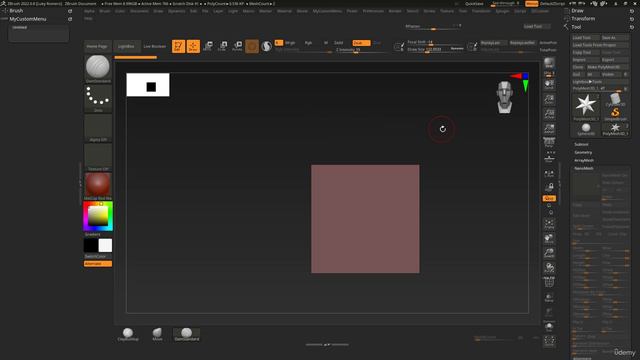Toggle the orange Xyz rotation mode
Image resolution: width=640 pixels, height=360 pixels.
[549, 198]
